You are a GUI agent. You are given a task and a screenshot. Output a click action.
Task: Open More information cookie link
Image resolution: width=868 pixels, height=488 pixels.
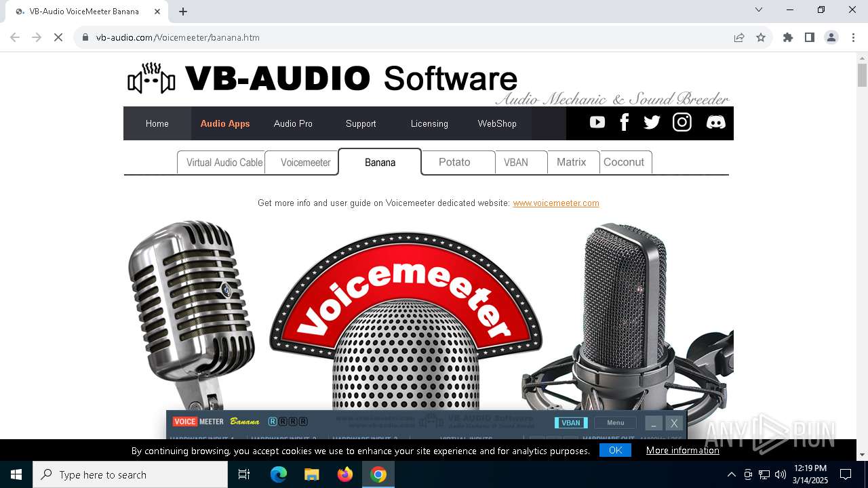click(683, 450)
